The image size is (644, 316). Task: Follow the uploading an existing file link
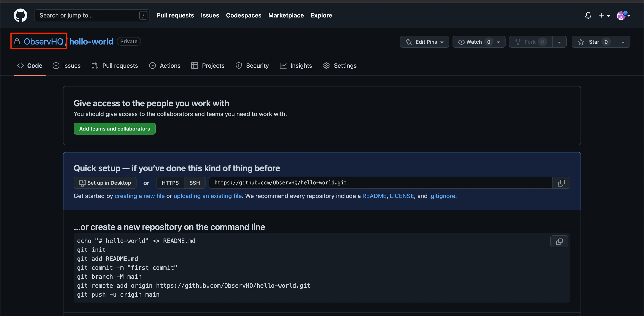point(208,196)
